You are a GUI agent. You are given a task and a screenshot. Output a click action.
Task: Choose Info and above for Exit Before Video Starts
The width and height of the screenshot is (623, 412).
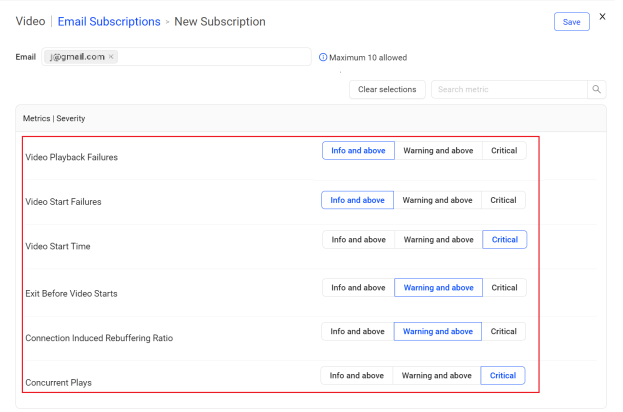[358, 288]
